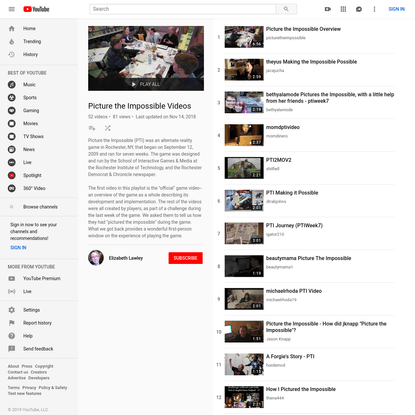This screenshot has height=415, width=415.
Task: Open the PTI2MOV2 video title
Action: tap(279, 160)
